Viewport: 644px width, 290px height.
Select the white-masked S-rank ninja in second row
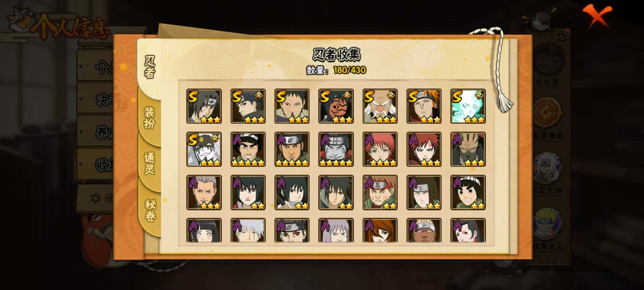pos(204,149)
